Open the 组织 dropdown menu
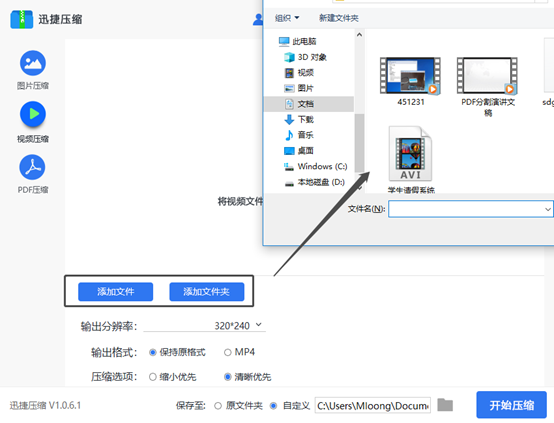This screenshot has height=423, width=554. [287, 18]
